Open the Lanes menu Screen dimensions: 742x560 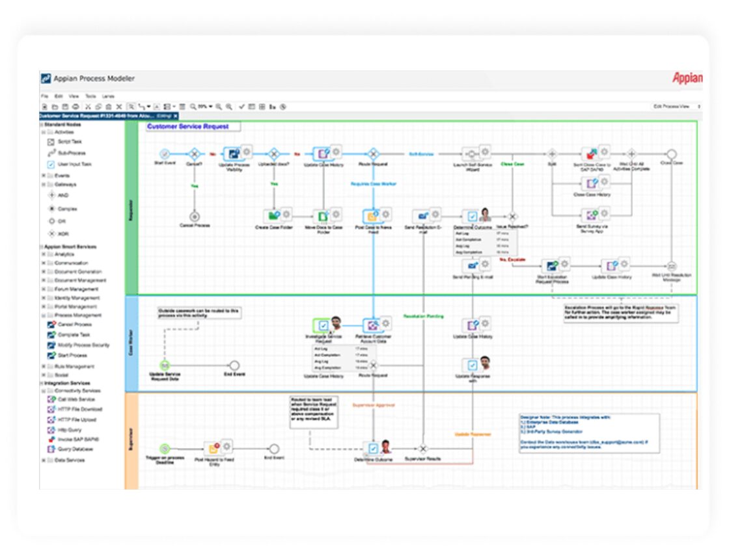tap(108, 96)
